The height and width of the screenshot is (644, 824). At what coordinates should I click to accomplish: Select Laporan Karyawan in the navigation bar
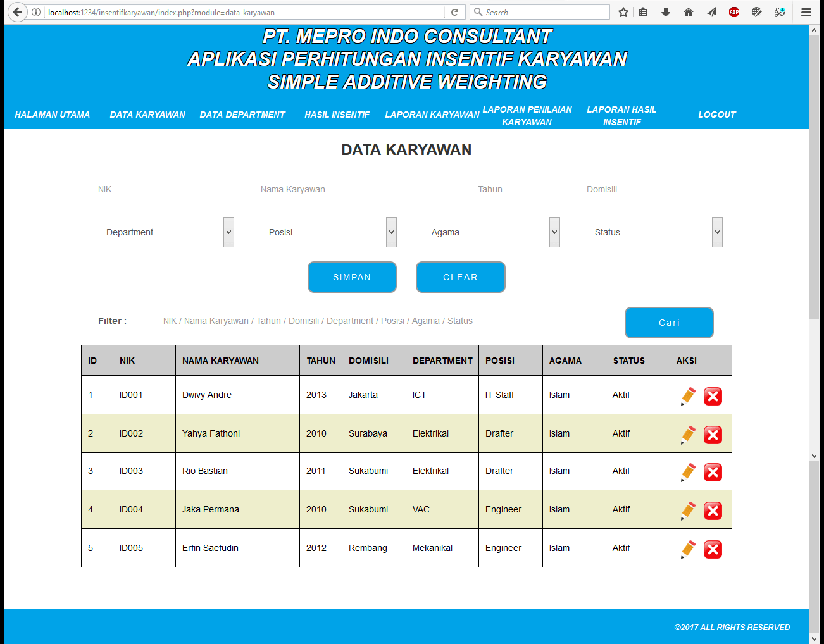pos(432,115)
